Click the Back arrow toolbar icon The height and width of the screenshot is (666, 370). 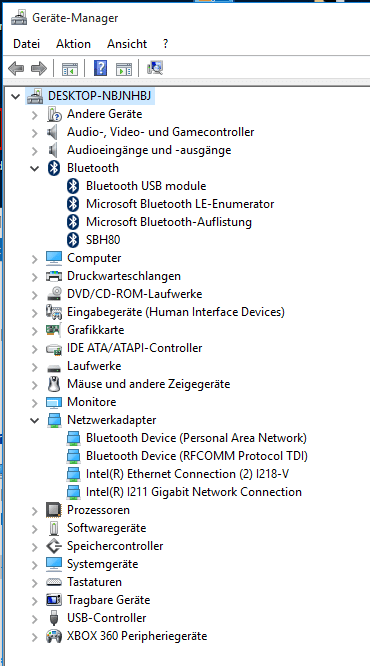tap(16, 68)
